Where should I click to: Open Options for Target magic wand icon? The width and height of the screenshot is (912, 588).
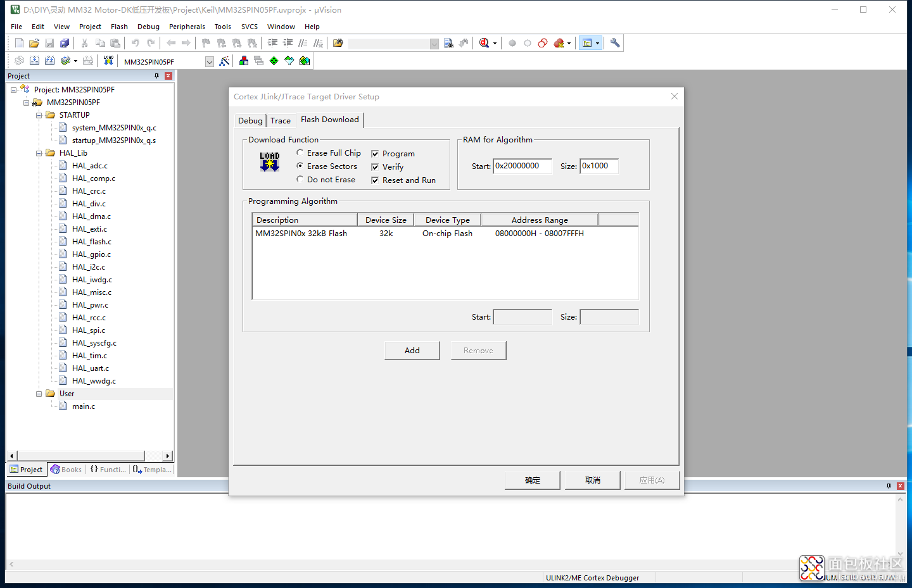click(x=224, y=61)
